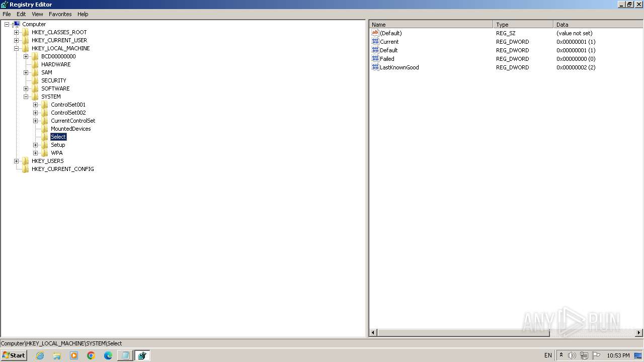Click the Current DWORD value icon
The image size is (644, 362).
pos(375,42)
